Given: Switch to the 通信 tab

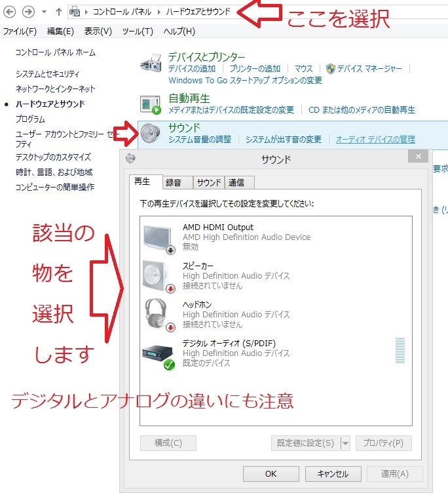Looking at the screenshot, I should (239, 182).
